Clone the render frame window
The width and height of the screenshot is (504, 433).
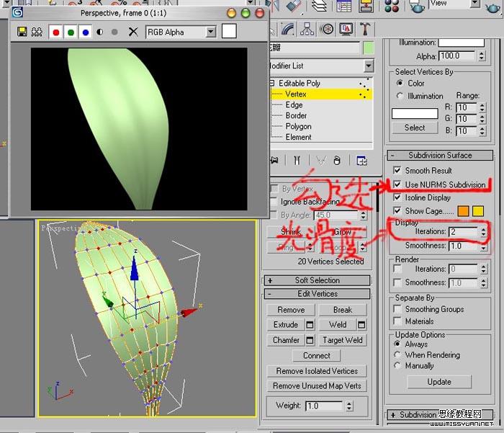click(37, 32)
